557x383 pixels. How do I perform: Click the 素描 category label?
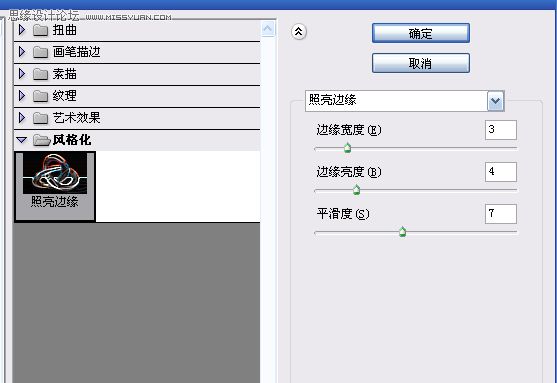pyautogui.click(x=65, y=74)
